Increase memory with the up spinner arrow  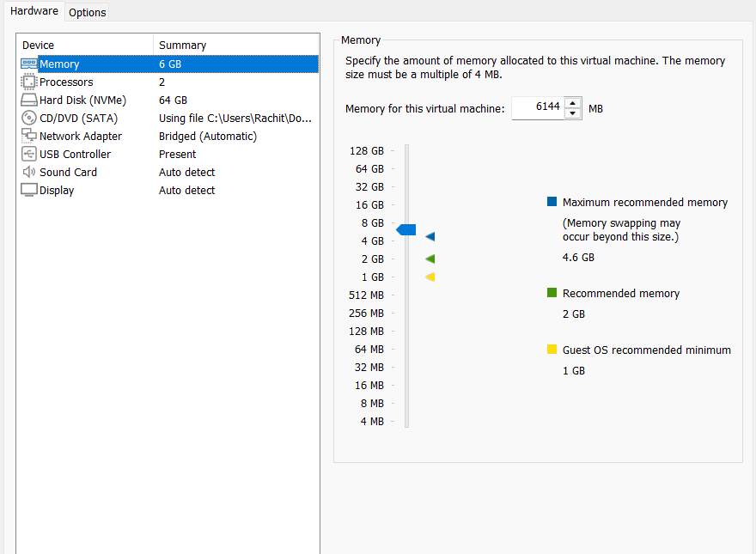572,103
